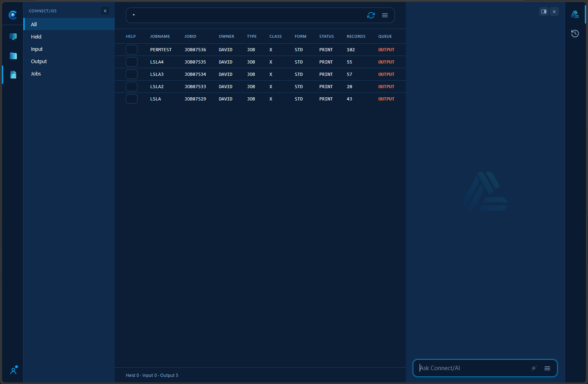Close the CONNECT/JES panel
This screenshot has width=588, height=384.
point(105,11)
